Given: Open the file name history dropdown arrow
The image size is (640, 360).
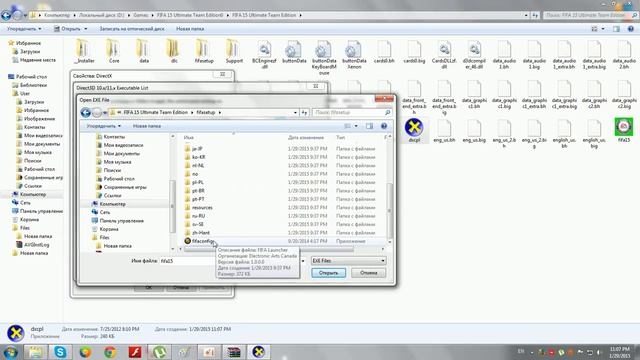Looking at the screenshot, I should pyautogui.click(x=303, y=261).
